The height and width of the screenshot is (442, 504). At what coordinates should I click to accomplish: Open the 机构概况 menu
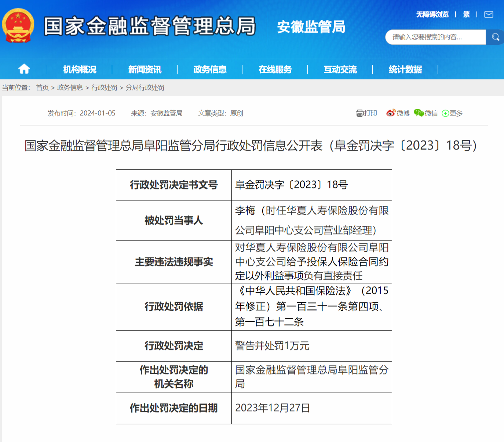click(80, 69)
